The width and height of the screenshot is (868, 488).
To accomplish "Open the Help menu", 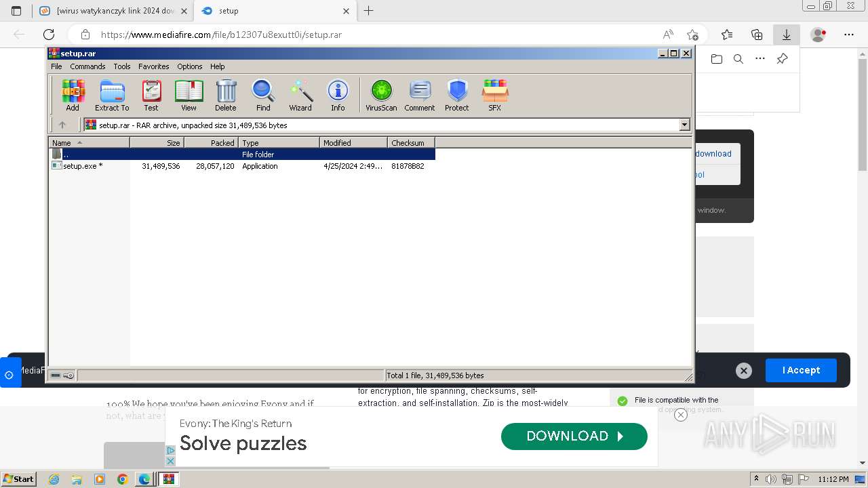I will (x=217, y=66).
